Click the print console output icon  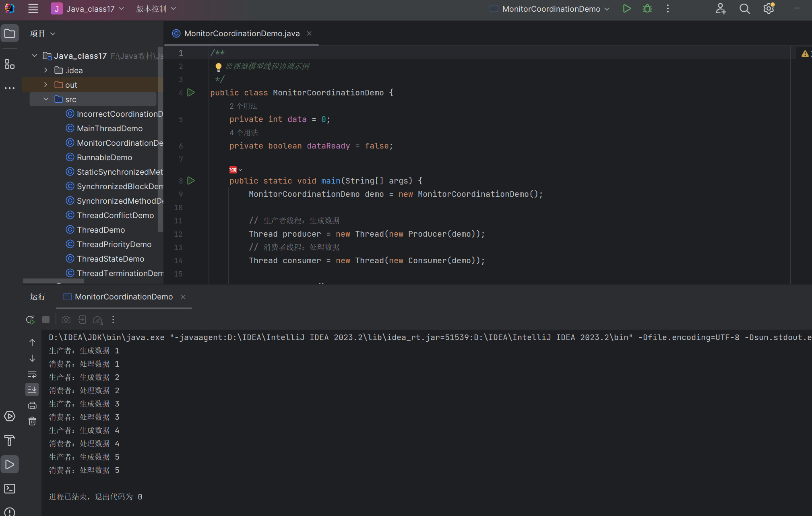[32, 405]
